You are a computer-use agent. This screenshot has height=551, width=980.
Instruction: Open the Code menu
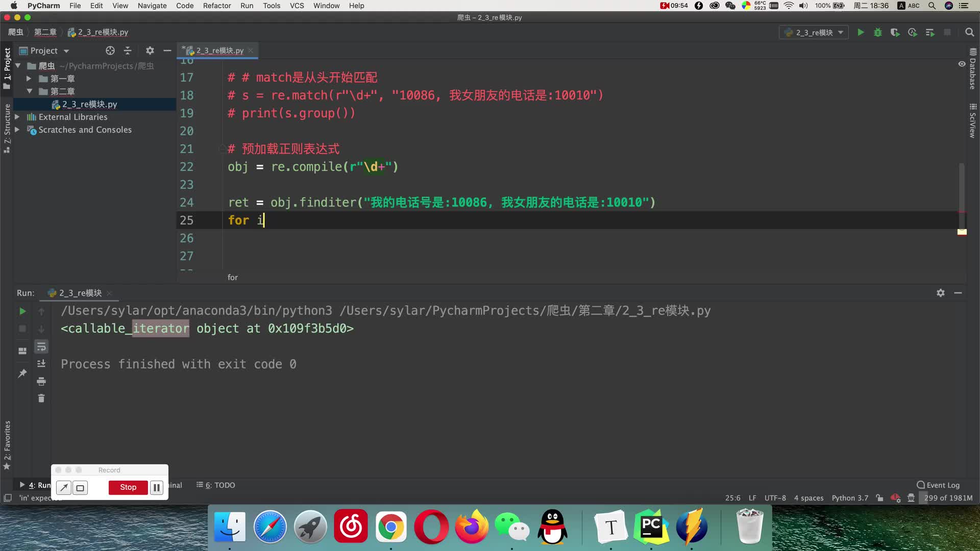coord(185,6)
